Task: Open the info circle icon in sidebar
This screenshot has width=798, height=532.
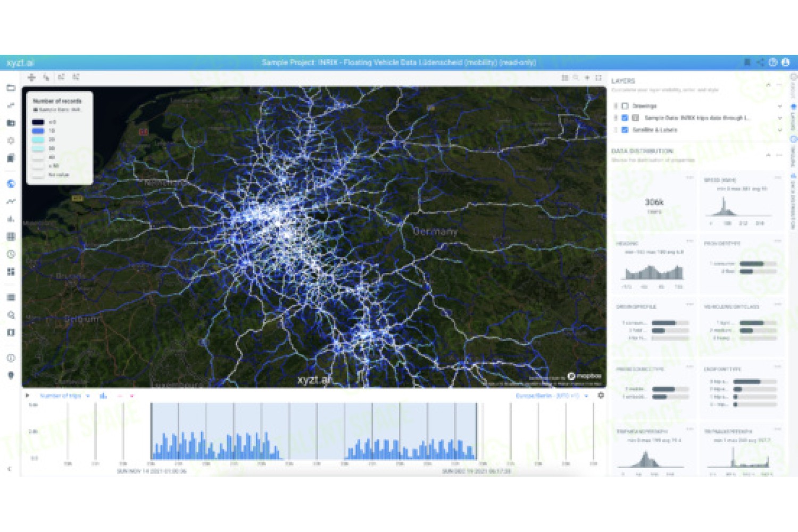Action: 11,358
